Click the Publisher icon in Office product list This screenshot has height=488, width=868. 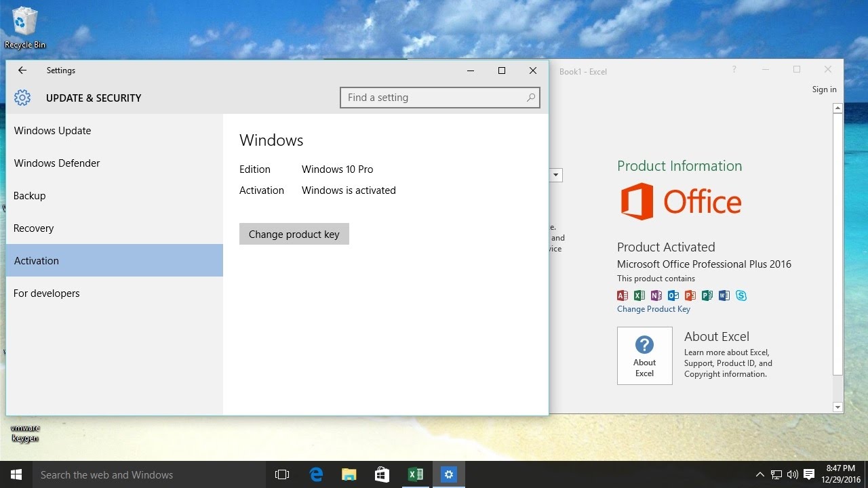[x=707, y=296]
